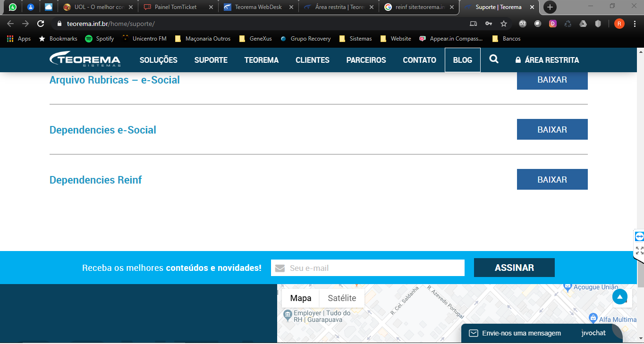Open the Website bookmark folder
This screenshot has height=344, width=644.
pos(396,39)
